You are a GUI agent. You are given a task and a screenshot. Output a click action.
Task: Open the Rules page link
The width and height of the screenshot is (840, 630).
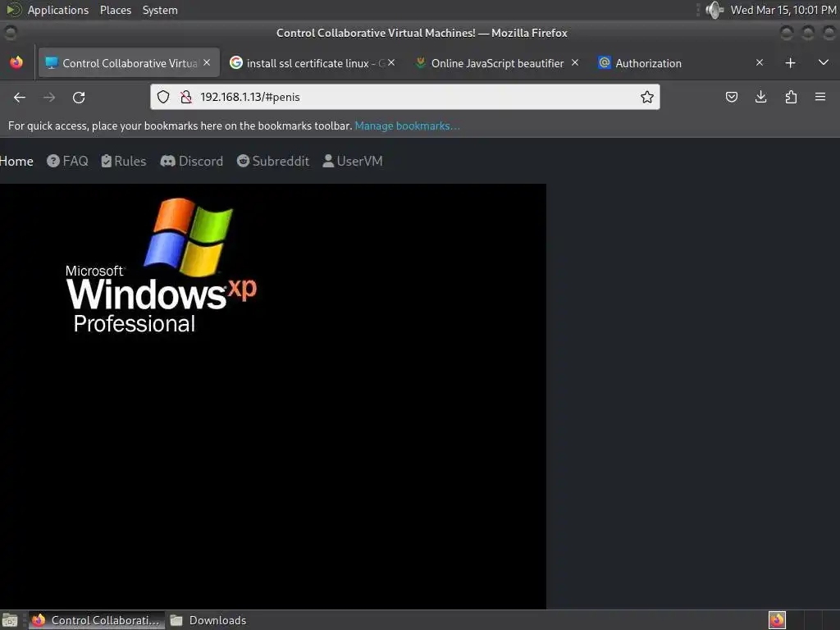124,162
